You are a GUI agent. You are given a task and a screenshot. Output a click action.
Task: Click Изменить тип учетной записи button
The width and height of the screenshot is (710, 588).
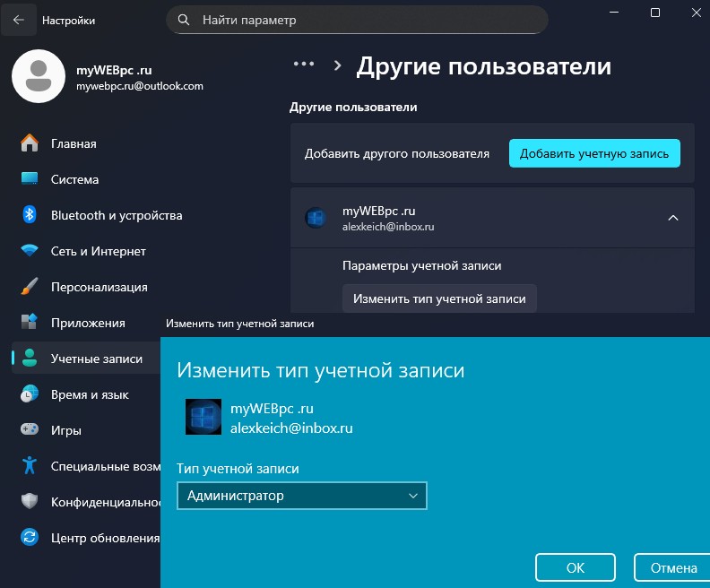(x=439, y=298)
